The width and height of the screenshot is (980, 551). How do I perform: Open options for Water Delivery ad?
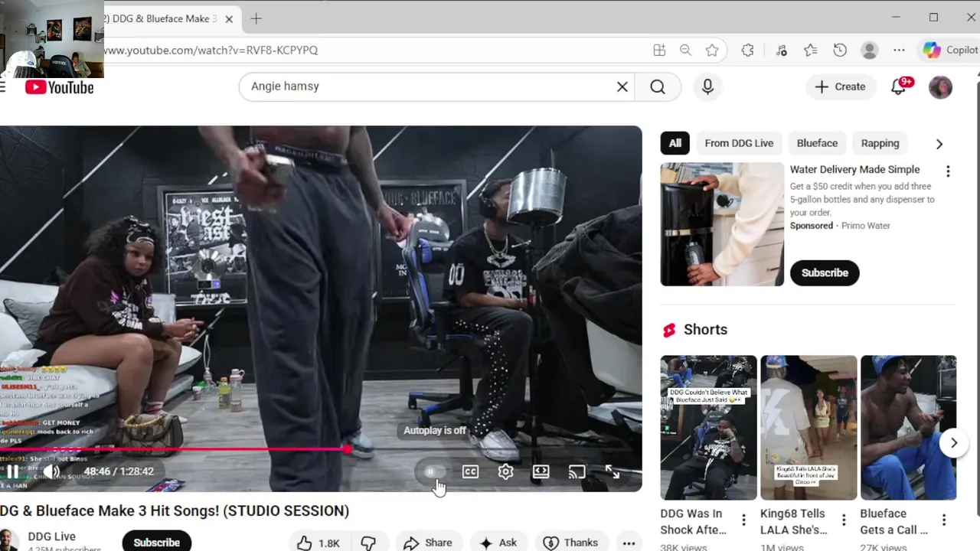click(948, 171)
